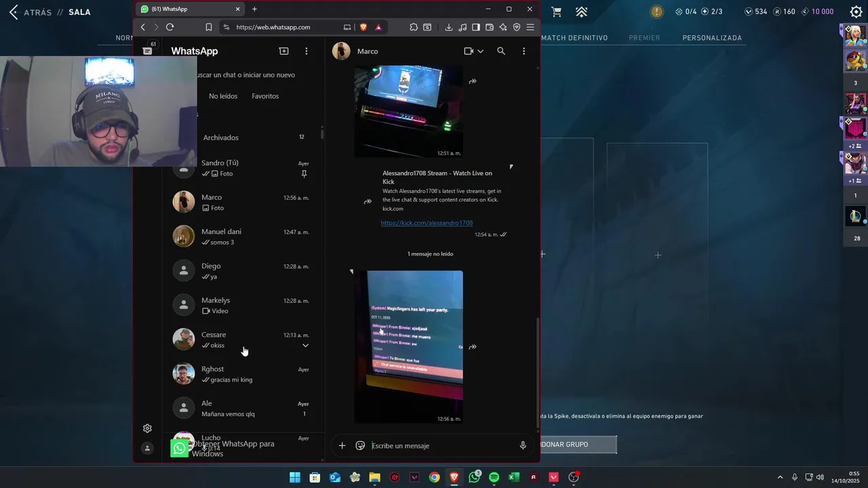Open WhatsApp profile icon in sidebar
This screenshot has height=488, width=868.
click(147, 448)
